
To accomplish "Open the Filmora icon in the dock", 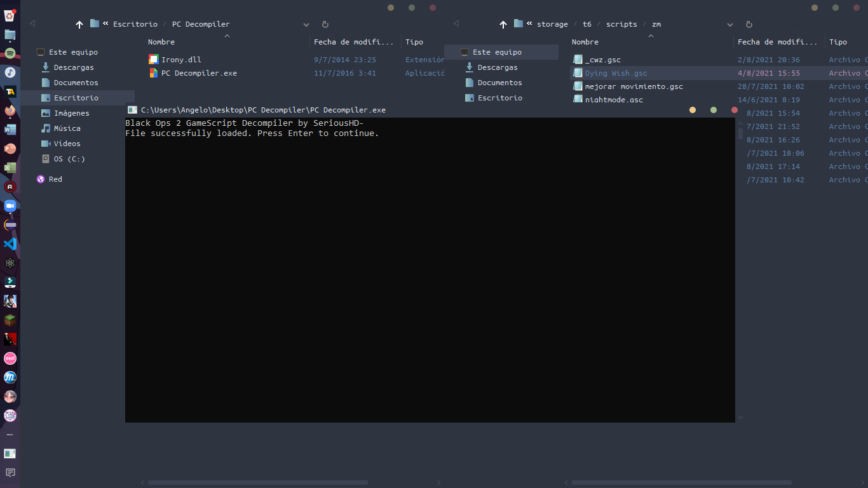I will coord(10,282).
